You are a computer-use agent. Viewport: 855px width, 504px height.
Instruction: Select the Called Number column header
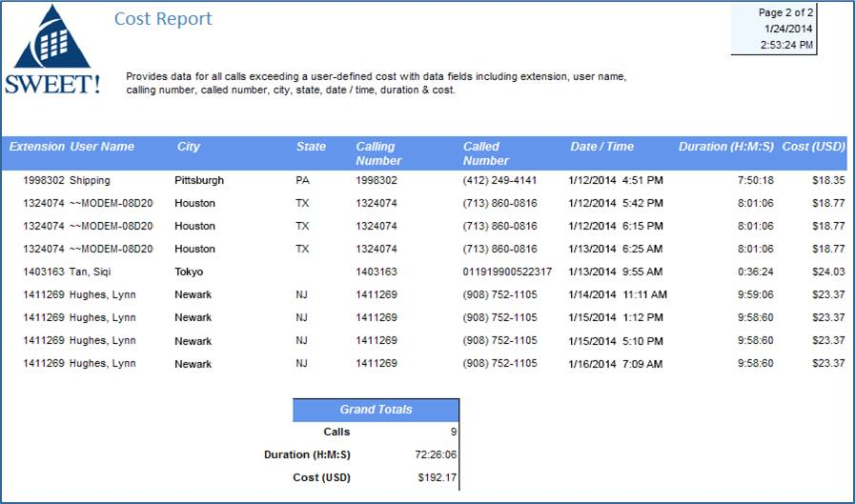click(485, 153)
